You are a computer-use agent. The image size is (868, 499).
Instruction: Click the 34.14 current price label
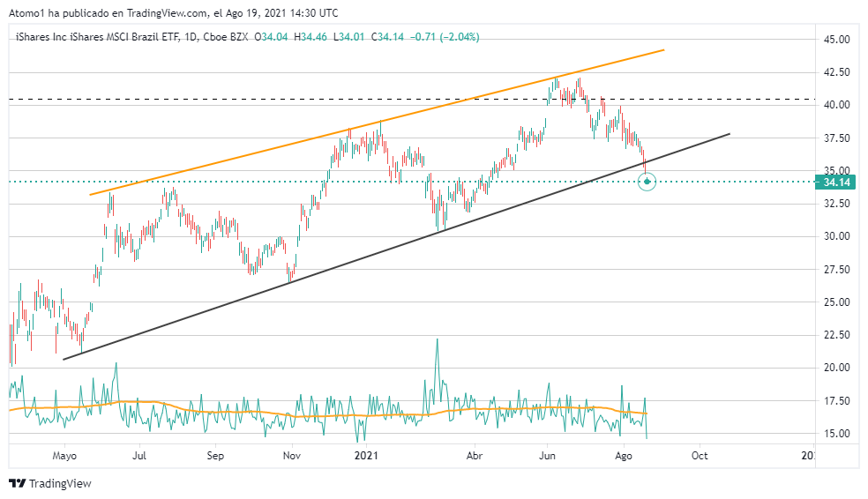pyautogui.click(x=835, y=182)
